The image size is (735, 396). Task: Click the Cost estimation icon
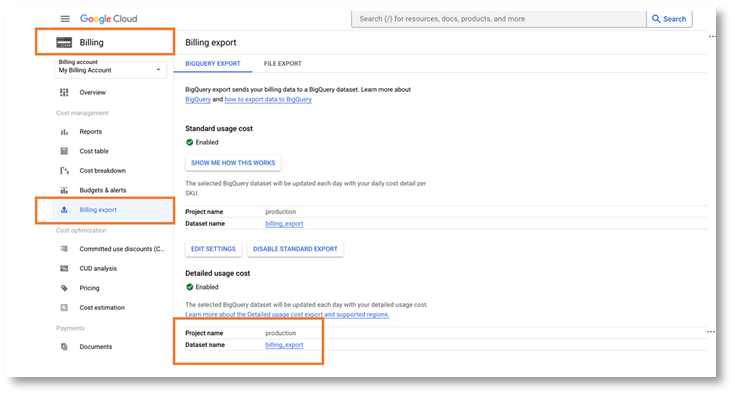[x=64, y=307]
